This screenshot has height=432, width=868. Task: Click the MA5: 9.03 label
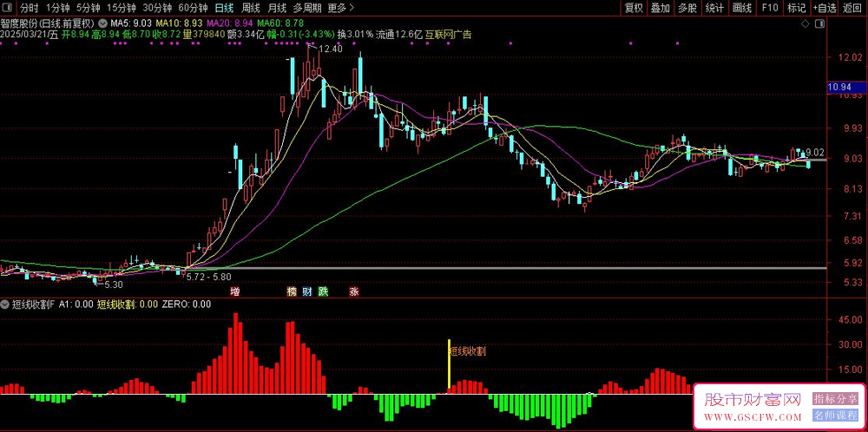click(x=131, y=23)
